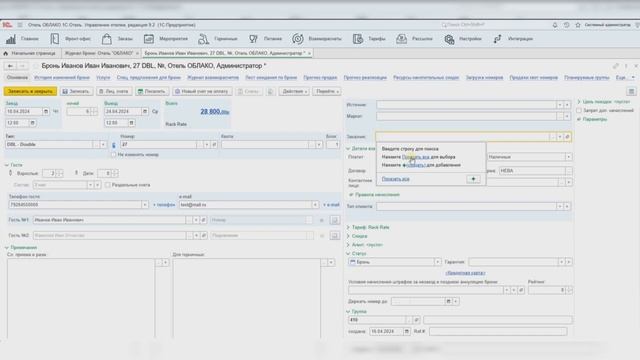Open the Настройки gears icon

(x=449, y=39)
